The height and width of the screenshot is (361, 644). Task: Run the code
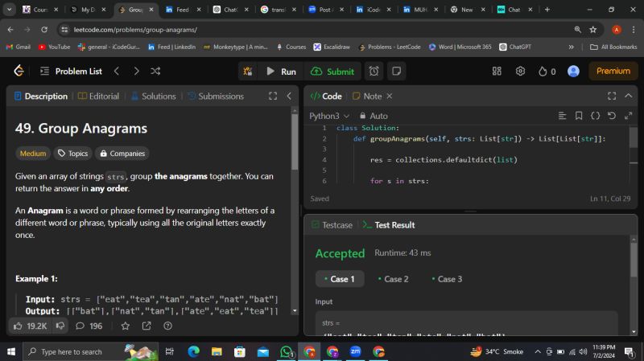pyautogui.click(x=281, y=72)
